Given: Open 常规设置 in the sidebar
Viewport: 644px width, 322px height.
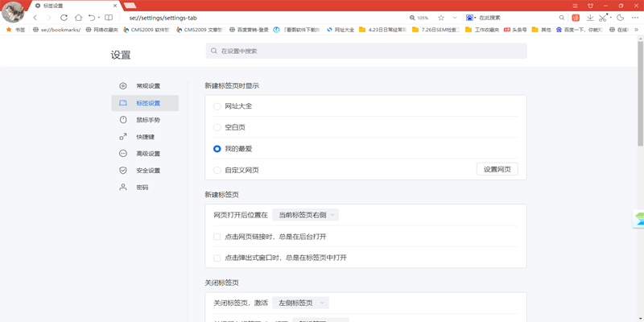Looking at the screenshot, I should point(147,86).
